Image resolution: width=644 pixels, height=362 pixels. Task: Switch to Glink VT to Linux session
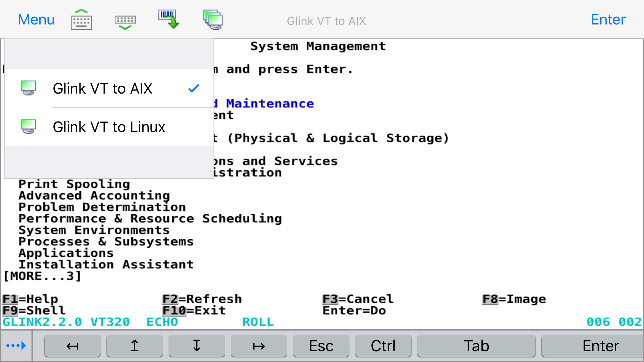point(109,127)
